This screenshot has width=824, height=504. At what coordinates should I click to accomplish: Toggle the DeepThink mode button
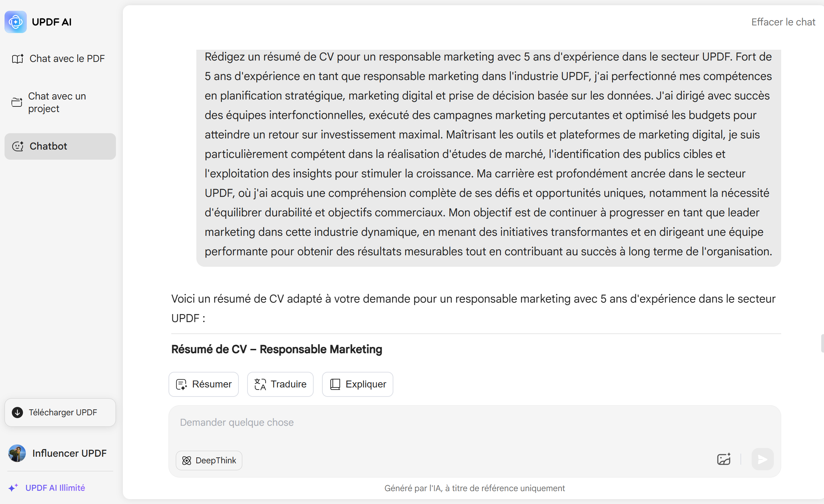pos(209,461)
